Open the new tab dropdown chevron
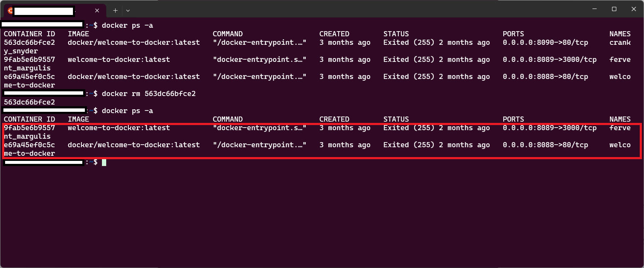The image size is (644, 268). pos(128,10)
